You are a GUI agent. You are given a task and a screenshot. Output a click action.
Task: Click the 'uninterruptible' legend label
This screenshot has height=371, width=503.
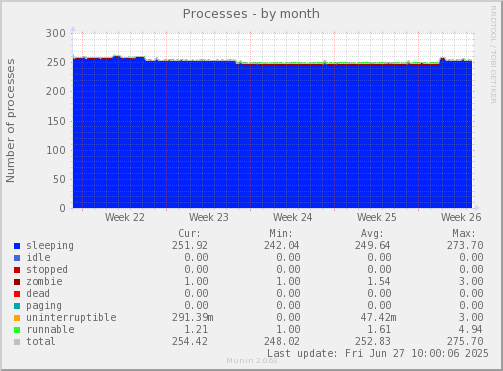72,318
